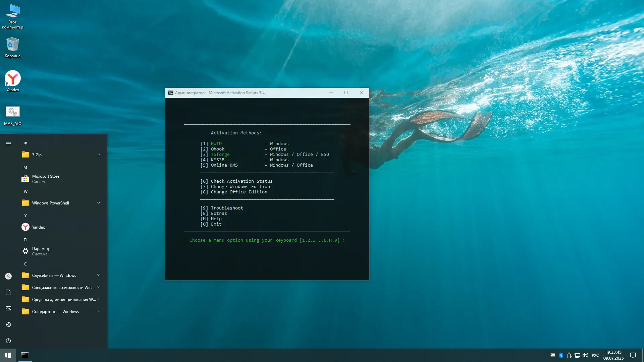Open the notification center icon

(x=633, y=355)
